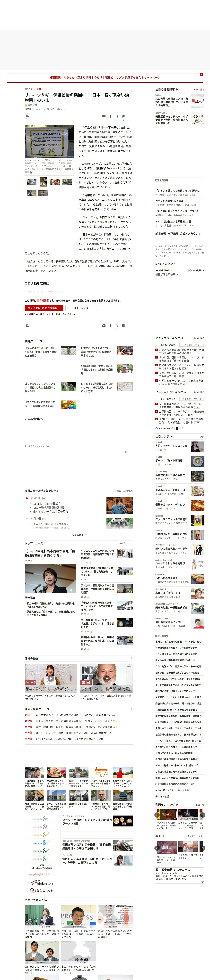Image resolution: width=210 pixels, height=980 pixels.
Task: Open the top three-dot share menu
Action: (130, 116)
